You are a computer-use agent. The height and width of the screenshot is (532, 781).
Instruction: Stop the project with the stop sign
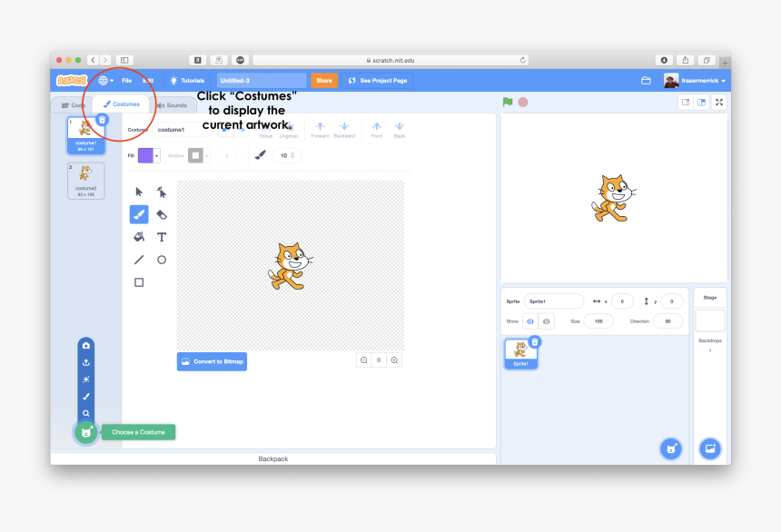click(x=523, y=103)
